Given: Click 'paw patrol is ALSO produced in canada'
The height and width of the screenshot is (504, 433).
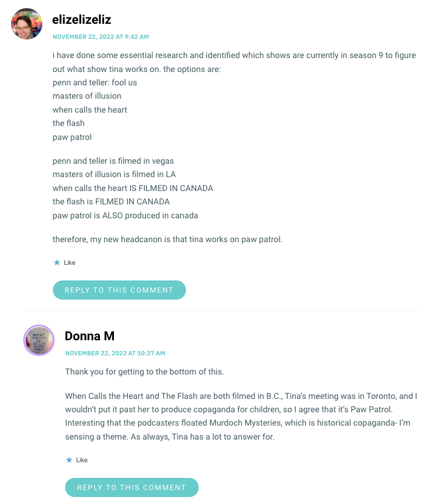Looking at the screenshot, I should coord(126,215).
